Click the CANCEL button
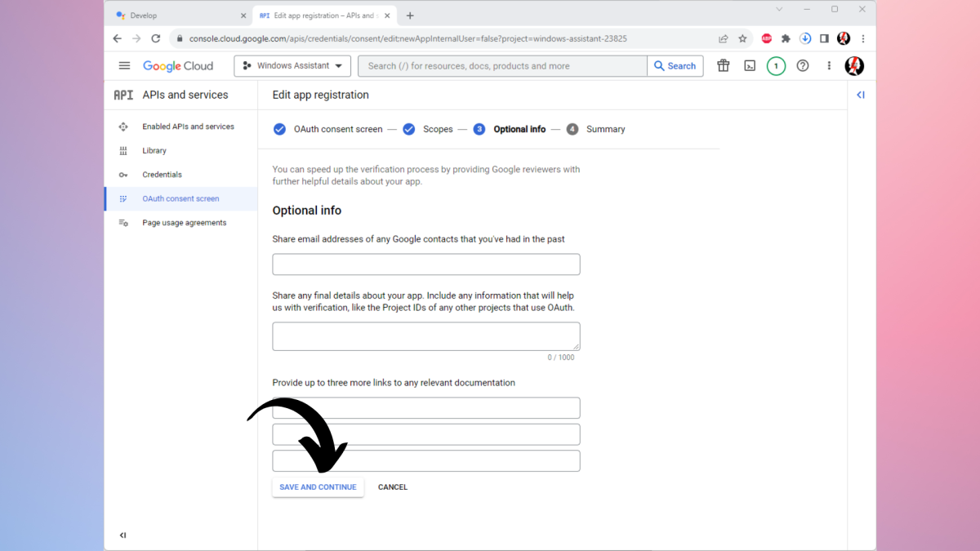 click(393, 487)
